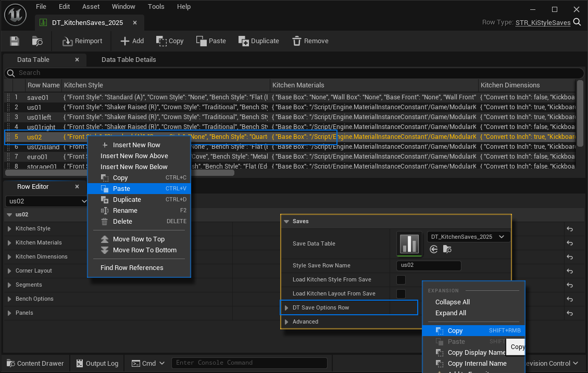Click the Use Selected Asset arrow icon
This screenshot has width=588, height=373.
tap(434, 250)
